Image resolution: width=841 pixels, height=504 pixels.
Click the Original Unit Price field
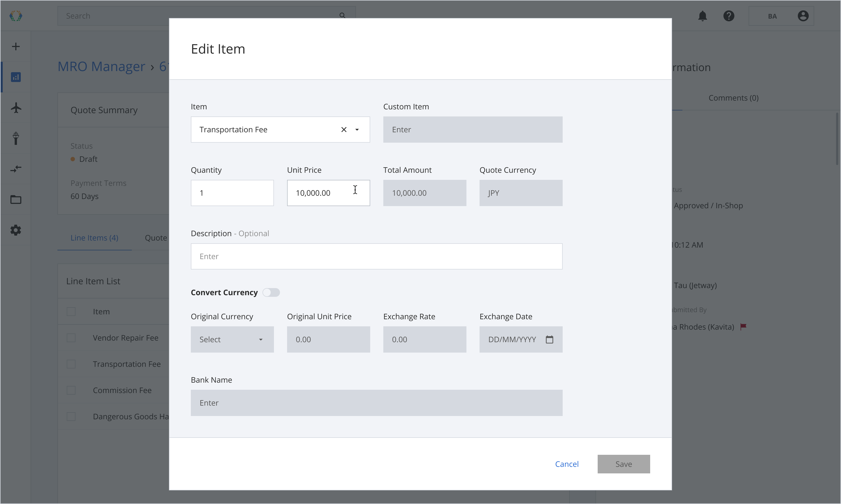[328, 339]
